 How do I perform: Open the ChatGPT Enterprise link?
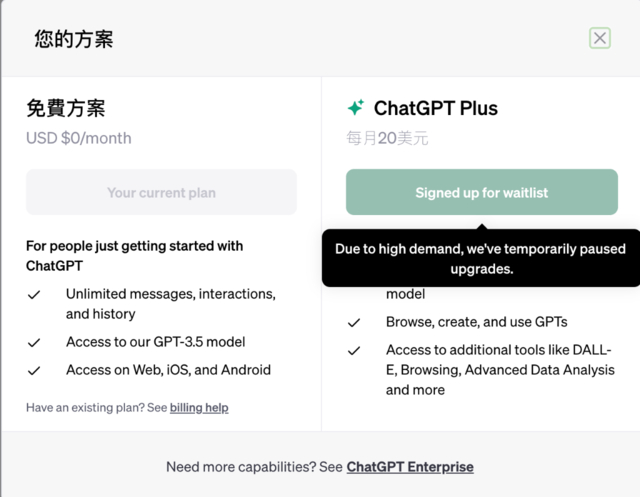pyautogui.click(x=410, y=467)
